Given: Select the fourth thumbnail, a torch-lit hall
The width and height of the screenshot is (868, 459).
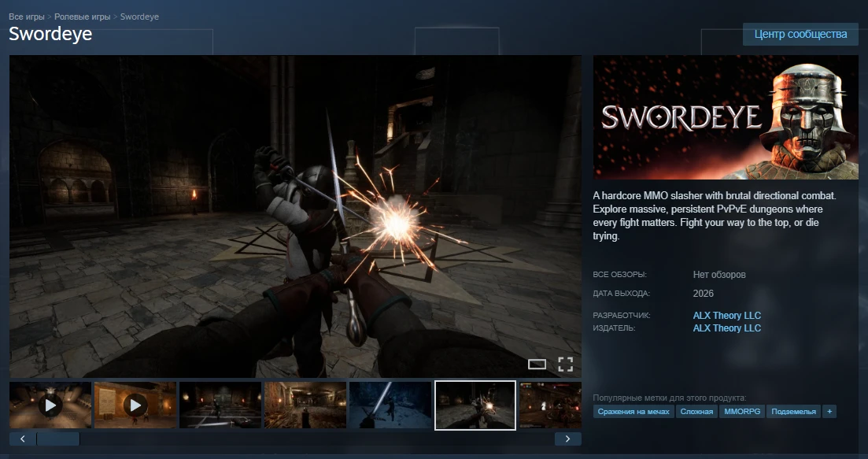Looking at the screenshot, I should 305,405.
